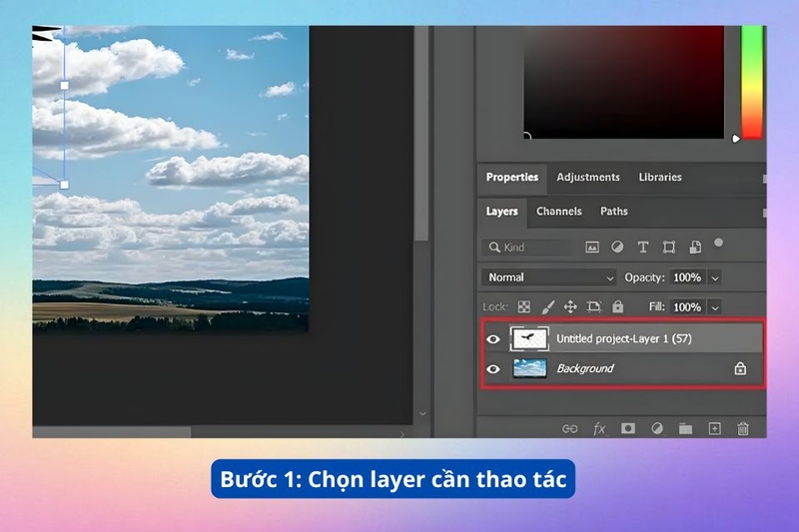Open the Normal blending mode dropdown
799x532 pixels.
click(548, 277)
